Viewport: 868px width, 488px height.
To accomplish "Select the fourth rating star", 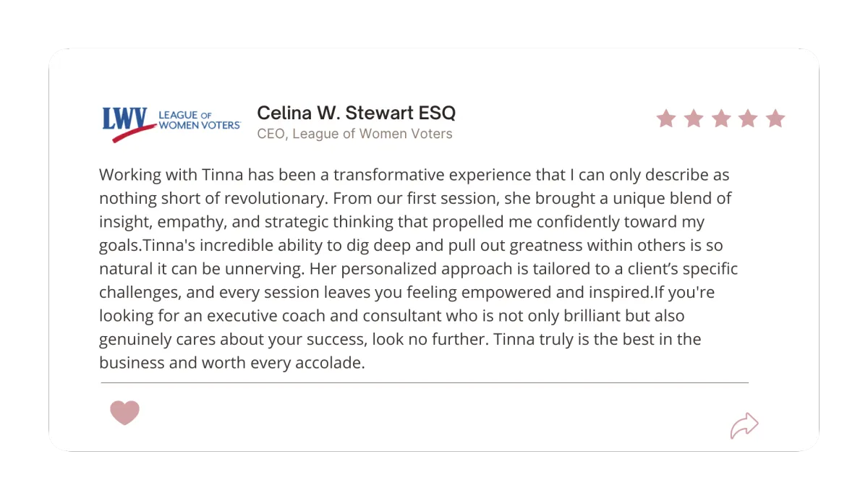I will [x=748, y=119].
